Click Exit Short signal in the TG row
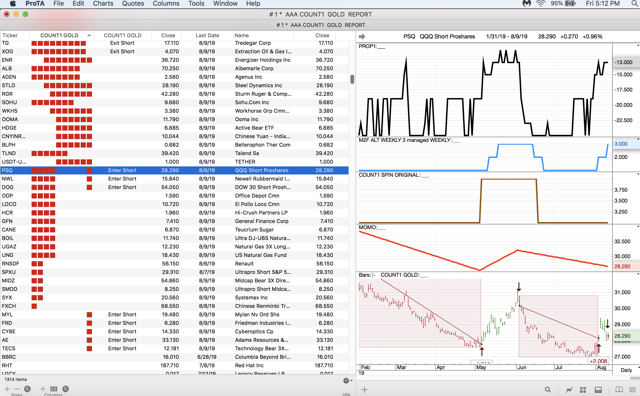640x396 pixels. tap(122, 43)
